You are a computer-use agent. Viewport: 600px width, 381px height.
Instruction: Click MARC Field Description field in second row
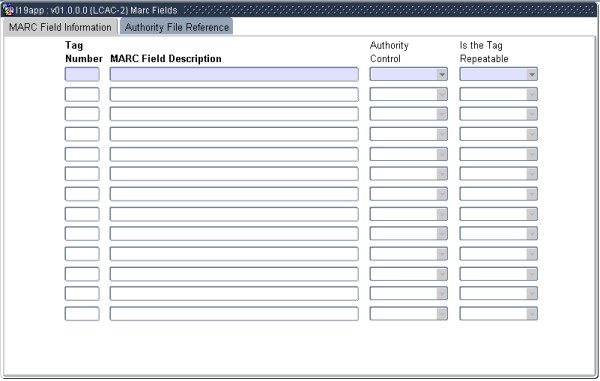pyautogui.click(x=234, y=94)
